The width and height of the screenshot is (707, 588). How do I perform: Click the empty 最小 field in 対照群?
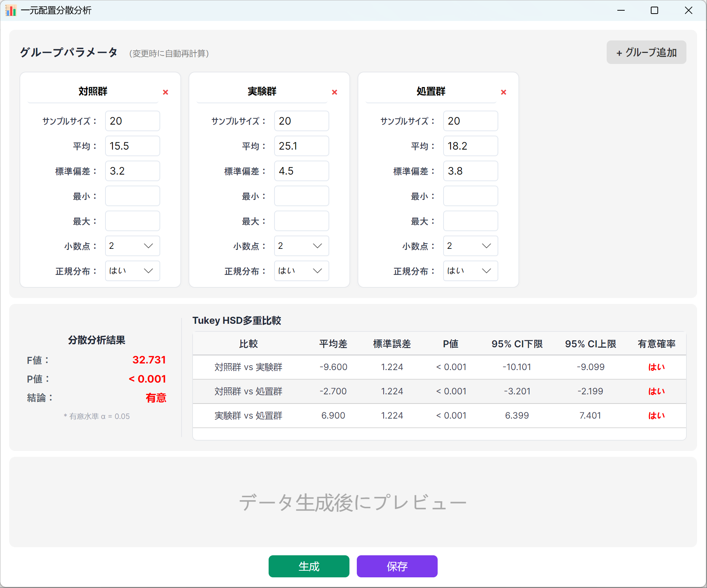[133, 196]
